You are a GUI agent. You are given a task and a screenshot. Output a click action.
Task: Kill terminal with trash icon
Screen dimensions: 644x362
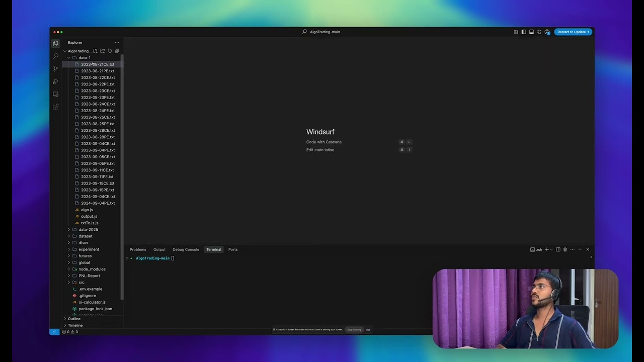pyautogui.click(x=565, y=249)
